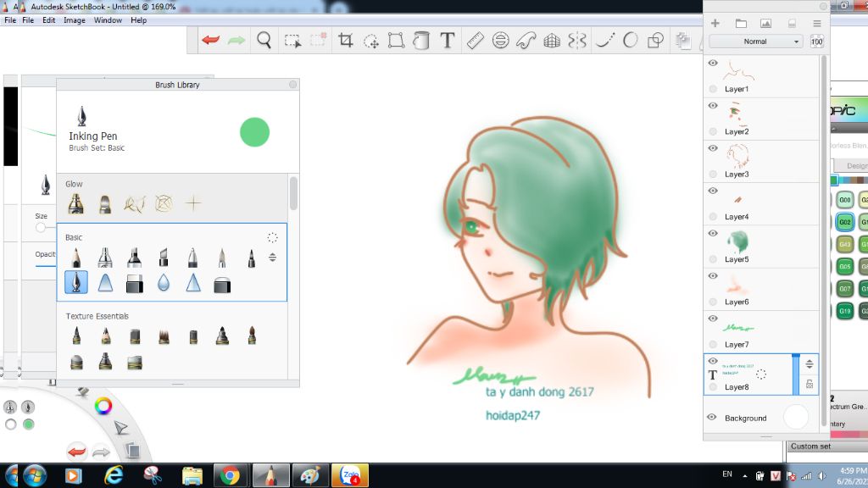Open the Image menu

coord(75,20)
